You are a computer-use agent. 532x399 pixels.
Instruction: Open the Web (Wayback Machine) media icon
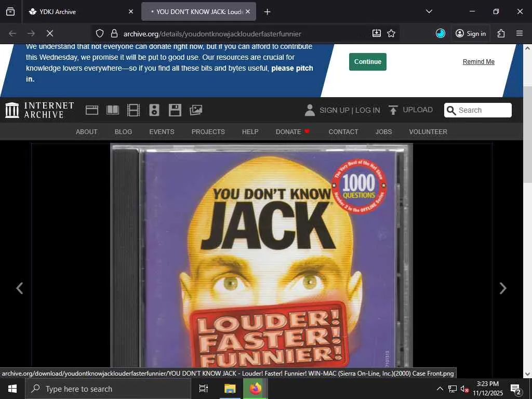click(91, 110)
